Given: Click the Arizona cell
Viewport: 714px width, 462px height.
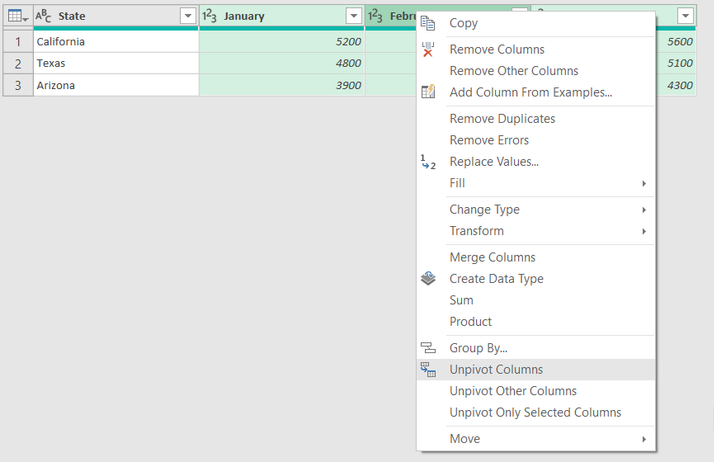Looking at the screenshot, I should click(116, 85).
